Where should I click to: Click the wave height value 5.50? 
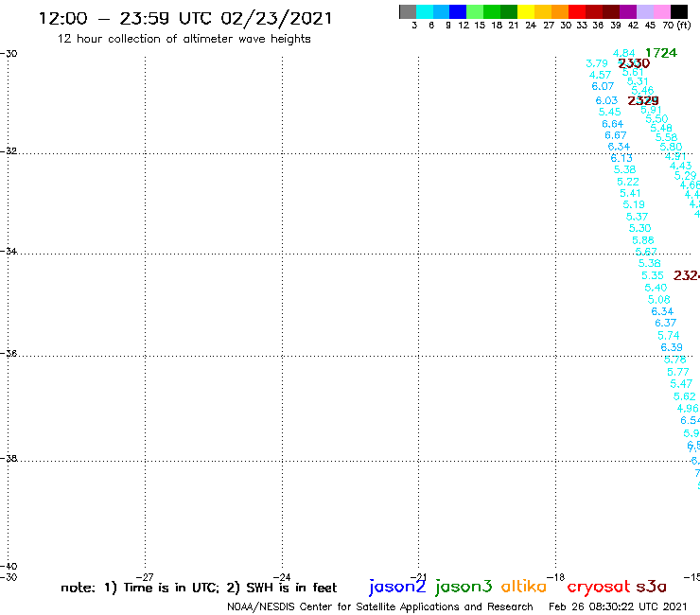click(x=656, y=119)
